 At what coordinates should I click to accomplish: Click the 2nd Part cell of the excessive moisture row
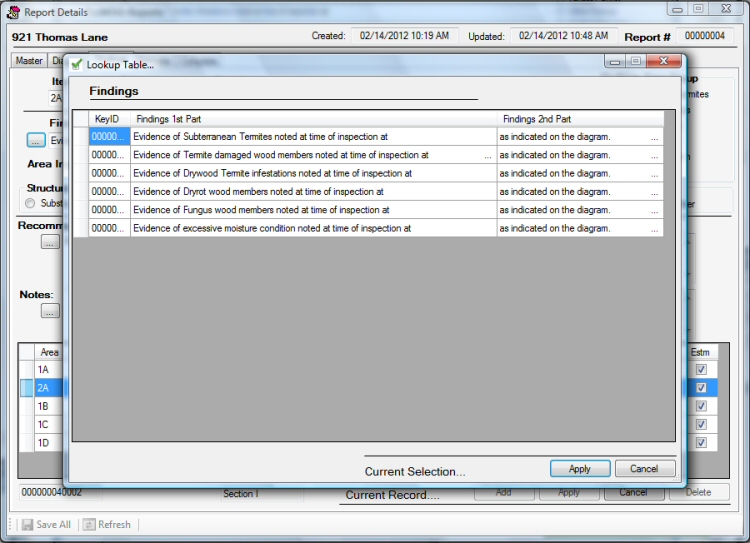click(580, 228)
